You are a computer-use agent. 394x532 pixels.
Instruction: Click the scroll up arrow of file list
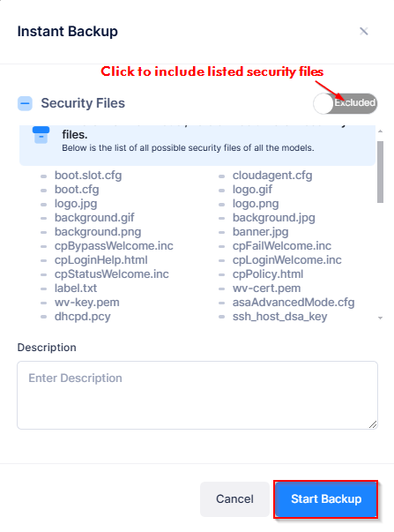tap(381, 131)
